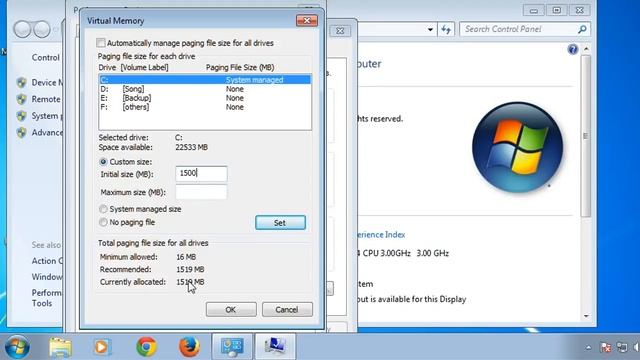Click the Windows logo image
This screenshot has width=640, height=360.
tap(517, 147)
